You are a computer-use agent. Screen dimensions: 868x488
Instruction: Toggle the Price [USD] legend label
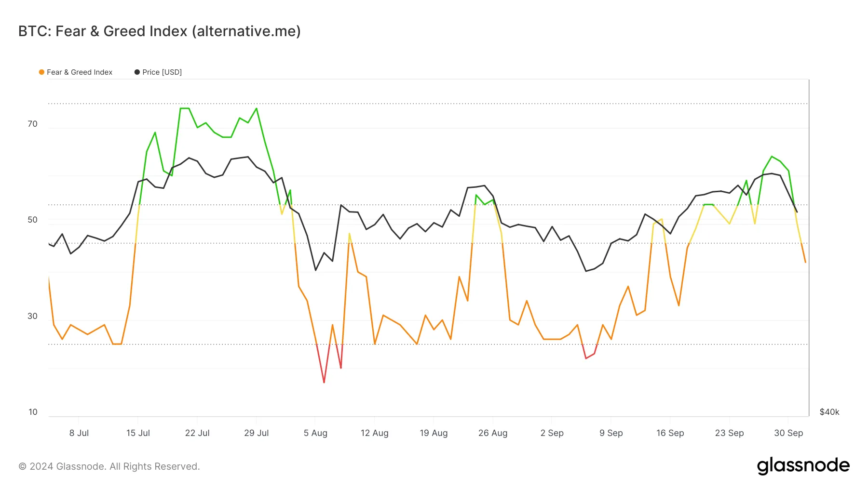(x=162, y=72)
